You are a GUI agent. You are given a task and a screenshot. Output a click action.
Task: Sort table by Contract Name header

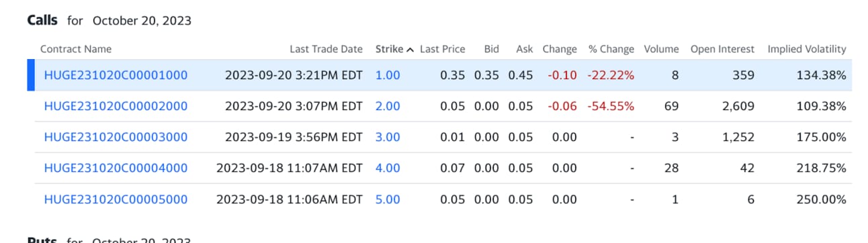pos(76,49)
